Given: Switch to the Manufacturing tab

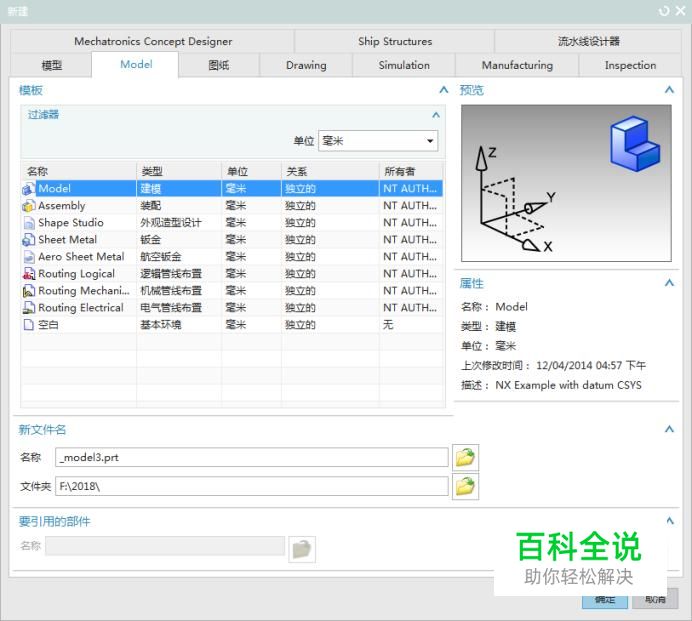Looking at the screenshot, I should click(x=517, y=65).
